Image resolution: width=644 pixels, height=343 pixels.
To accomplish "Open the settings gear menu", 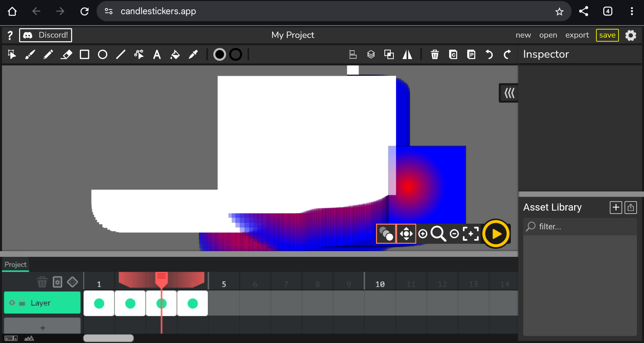I will 631,35.
